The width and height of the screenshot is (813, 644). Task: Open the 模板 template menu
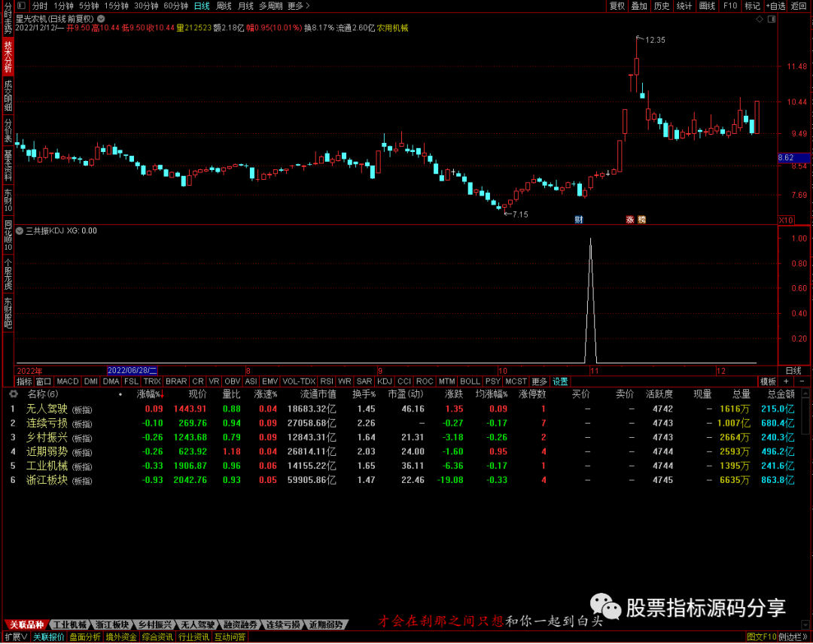tap(768, 381)
